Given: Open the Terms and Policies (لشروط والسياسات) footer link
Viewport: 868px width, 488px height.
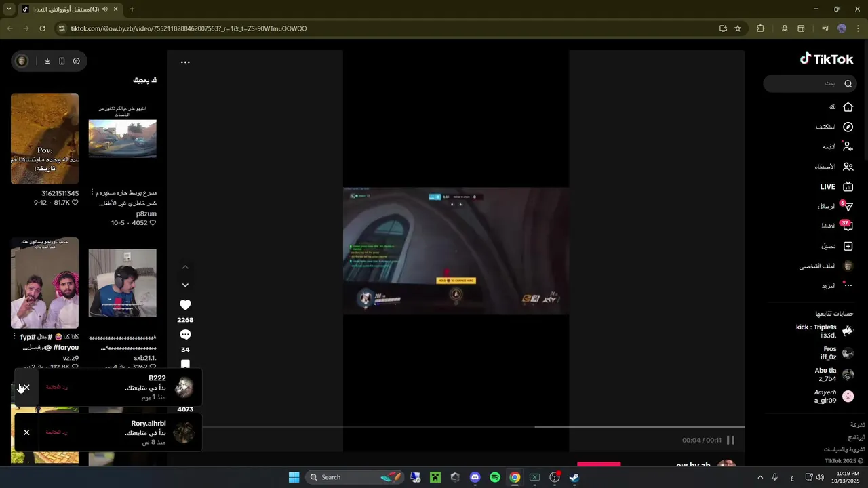Looking at the screenshot, I should 844,449.
